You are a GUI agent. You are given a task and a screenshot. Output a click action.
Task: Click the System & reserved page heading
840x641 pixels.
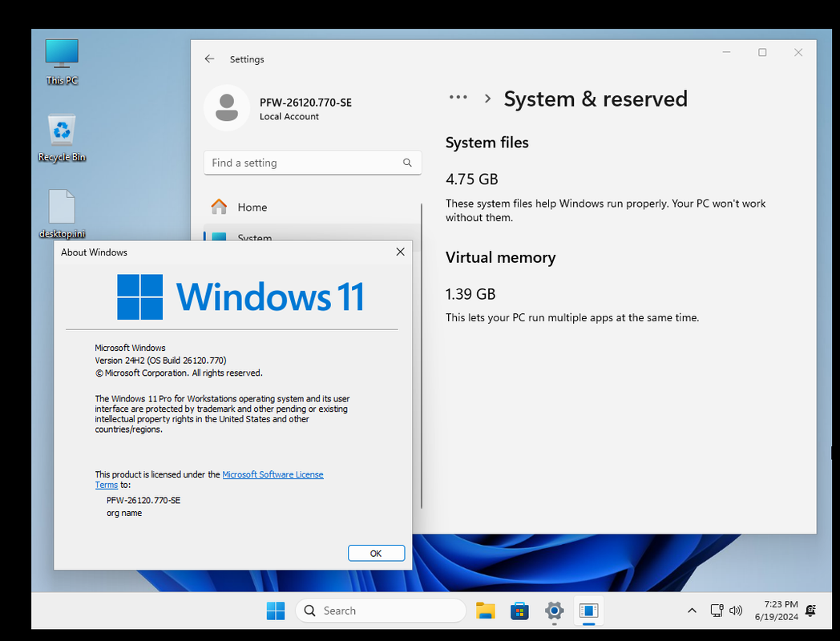pyautogui.click(x=596, y=99)
